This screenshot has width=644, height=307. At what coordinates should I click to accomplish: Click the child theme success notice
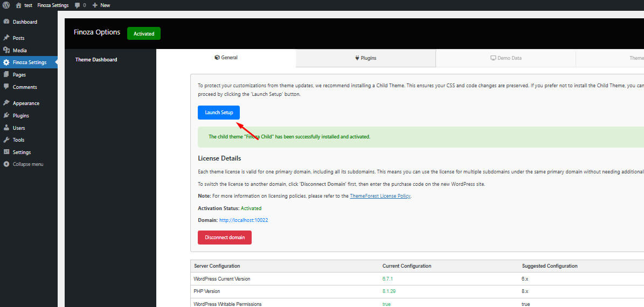click(420, 137)
